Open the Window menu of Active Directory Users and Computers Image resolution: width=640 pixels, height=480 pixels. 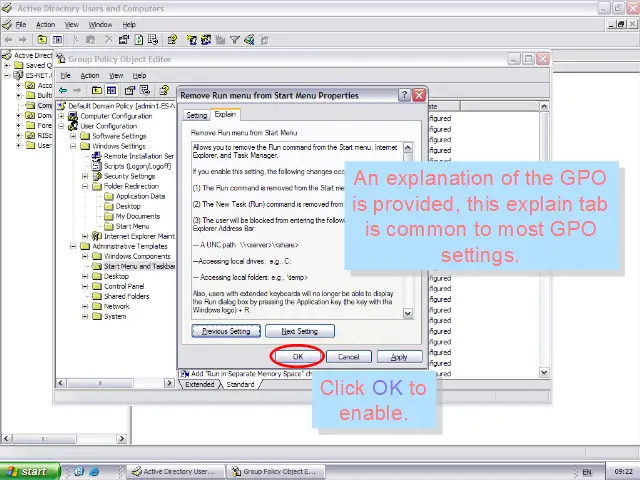coord(100,24)
